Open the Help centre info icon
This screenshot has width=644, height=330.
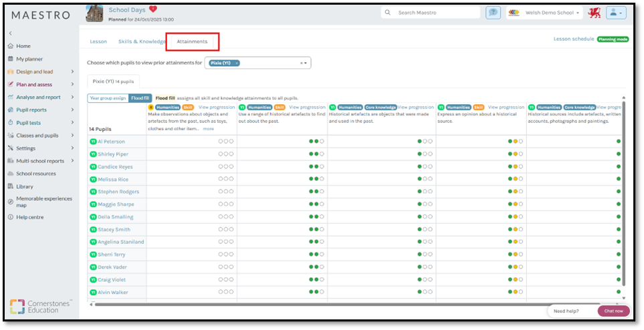11,217
